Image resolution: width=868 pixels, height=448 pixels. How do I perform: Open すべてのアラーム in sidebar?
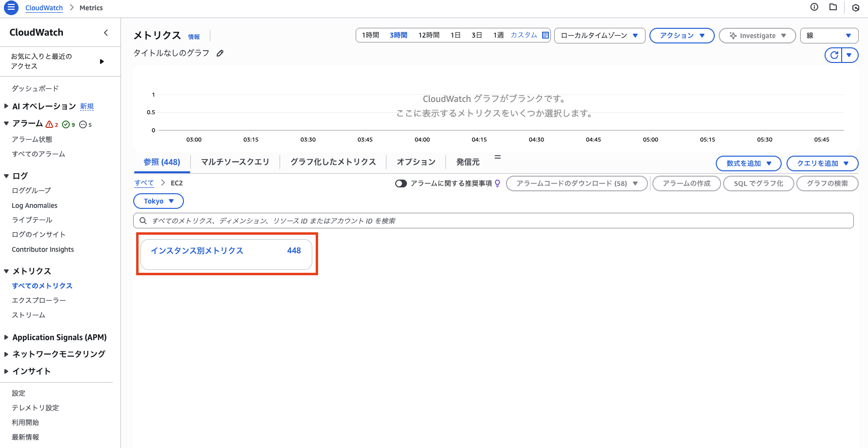click(39, 154)
